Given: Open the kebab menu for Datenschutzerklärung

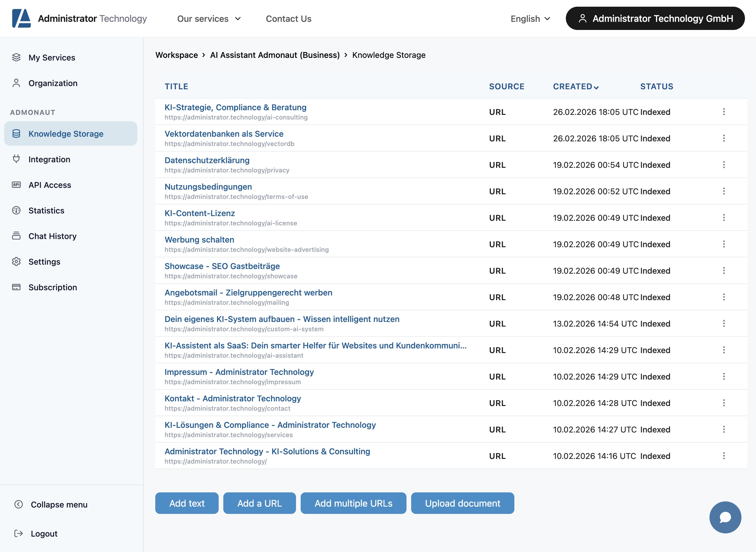Looking at the screenshot, I should click(724, 165).
